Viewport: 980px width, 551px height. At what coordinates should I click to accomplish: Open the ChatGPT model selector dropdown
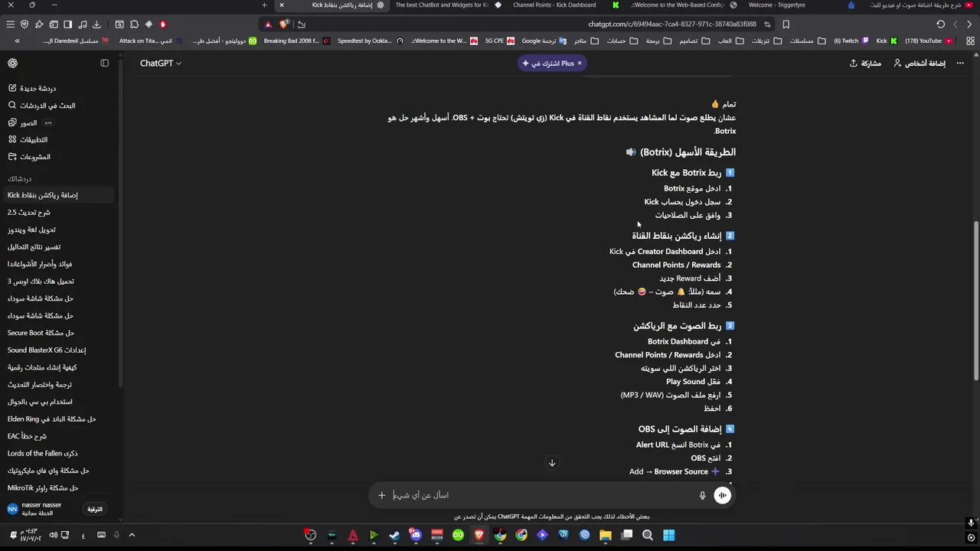[x=161, y=64]
